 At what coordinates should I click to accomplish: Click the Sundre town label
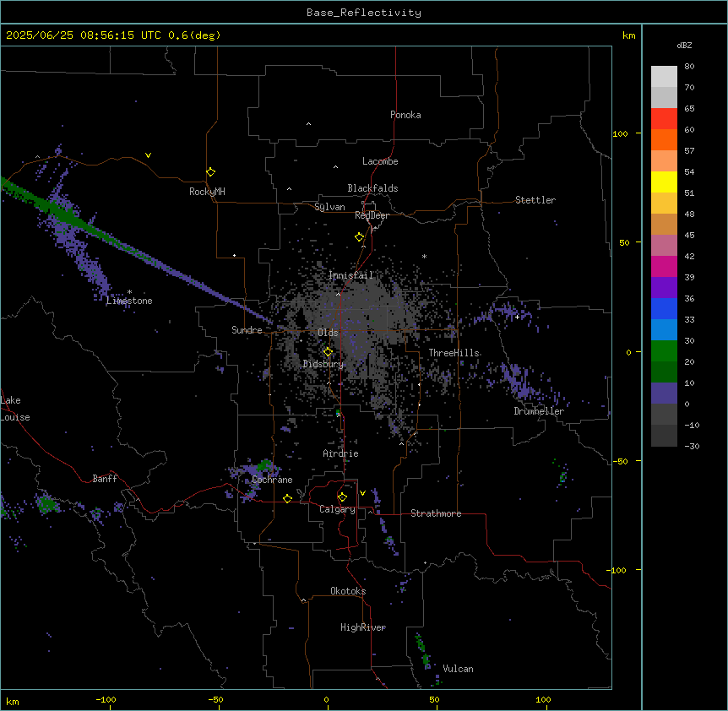tap(247, 330)
